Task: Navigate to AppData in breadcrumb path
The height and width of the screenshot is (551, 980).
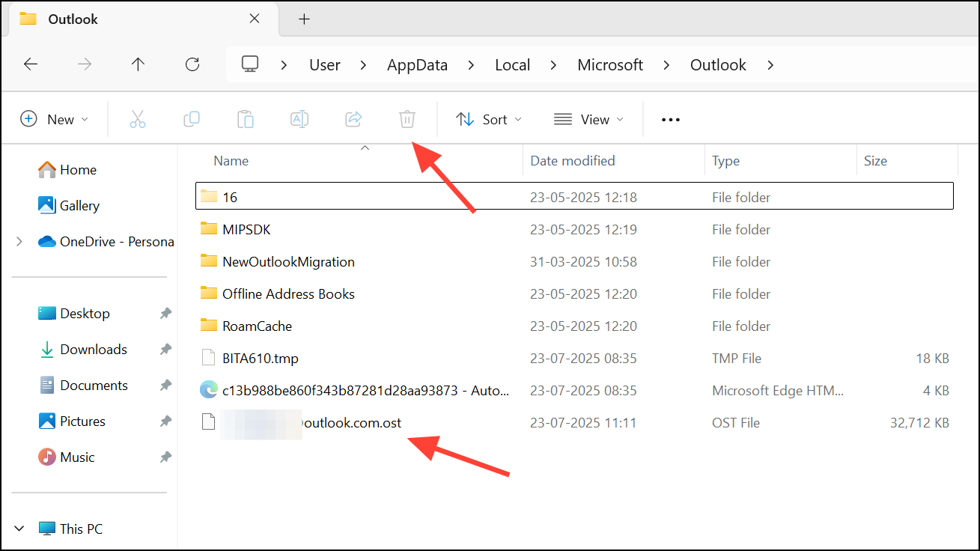Action: click(417, 65)
